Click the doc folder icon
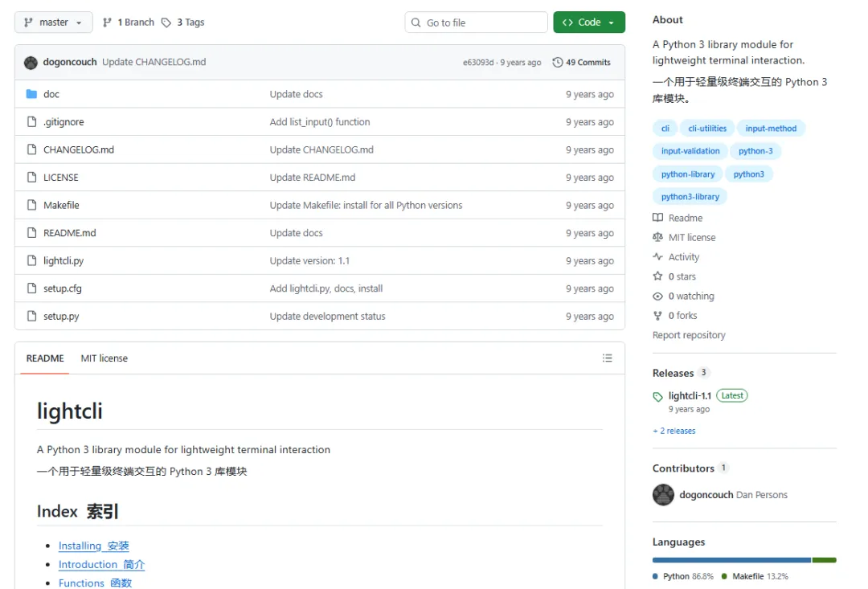 tap(31, 94)
